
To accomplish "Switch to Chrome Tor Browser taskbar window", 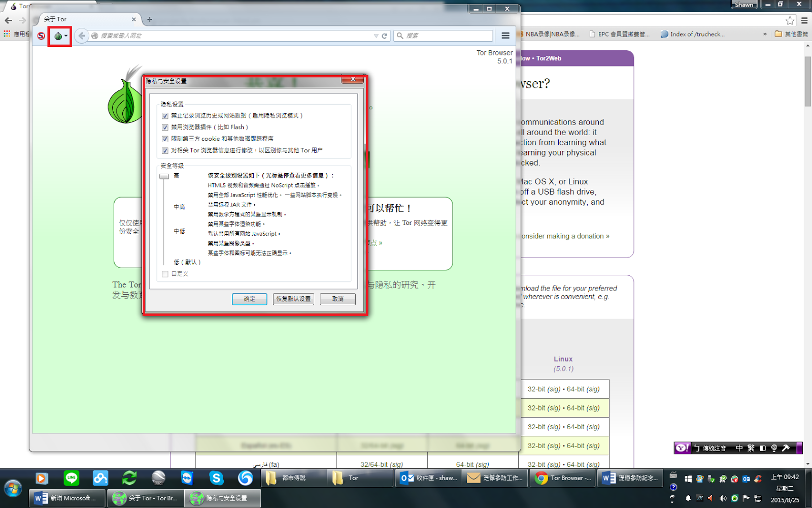I will click(x=563, y=478).
